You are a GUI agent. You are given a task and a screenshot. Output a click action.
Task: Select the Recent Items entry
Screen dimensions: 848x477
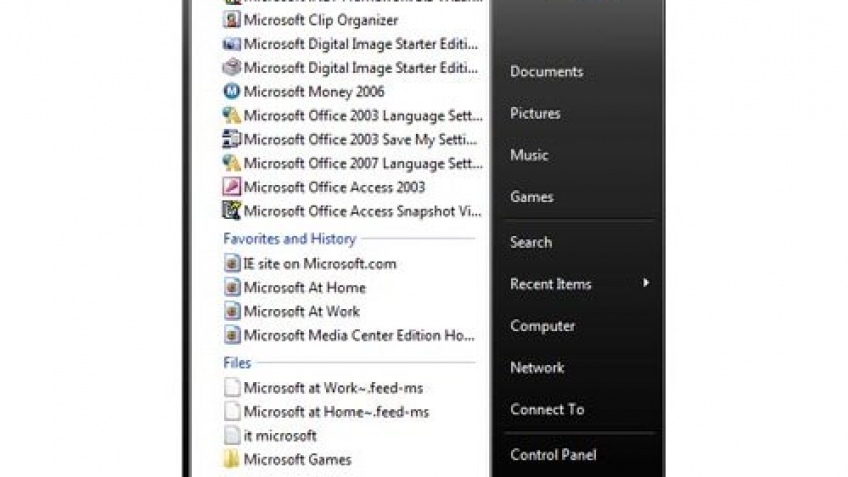(551, 284)
